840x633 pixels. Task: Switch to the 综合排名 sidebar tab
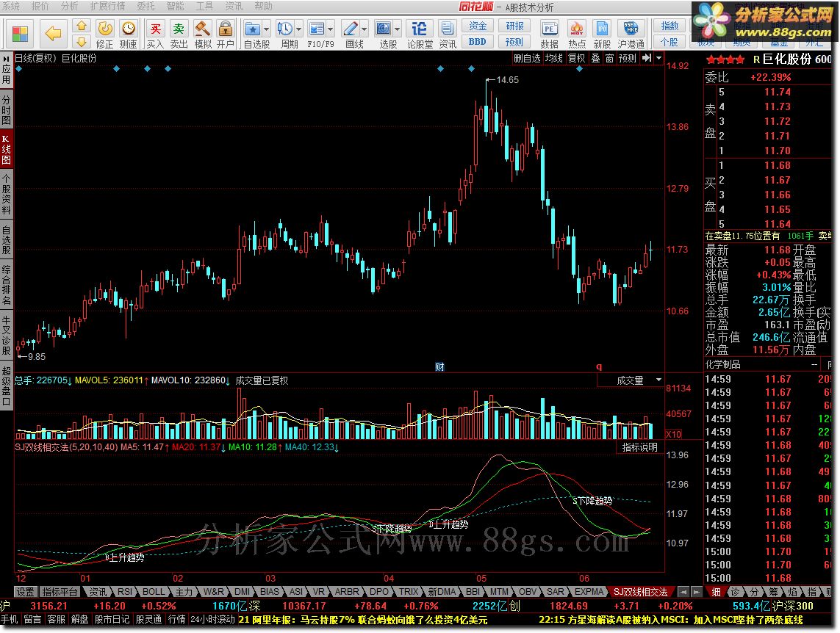point(7,284)
